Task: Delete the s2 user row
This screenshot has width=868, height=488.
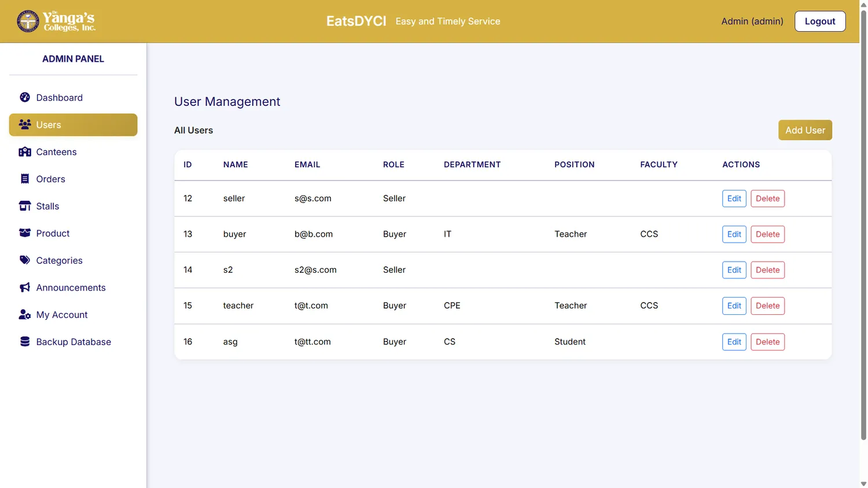Action: click(x=767, y=270)
